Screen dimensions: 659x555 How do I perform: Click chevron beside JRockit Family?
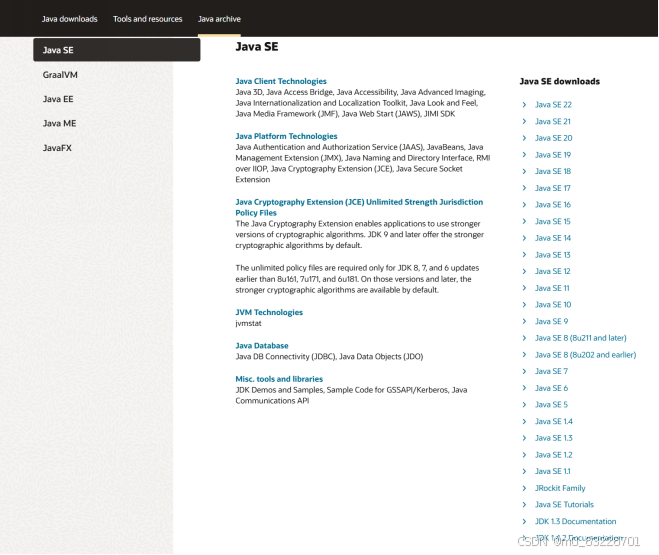coord(524,488)
